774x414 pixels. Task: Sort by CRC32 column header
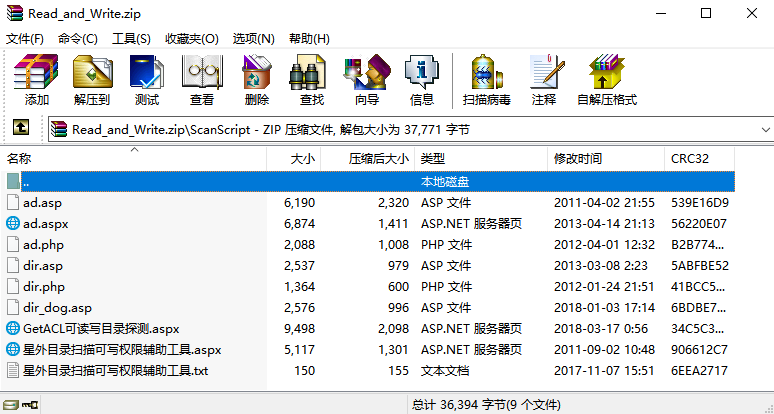699,158
